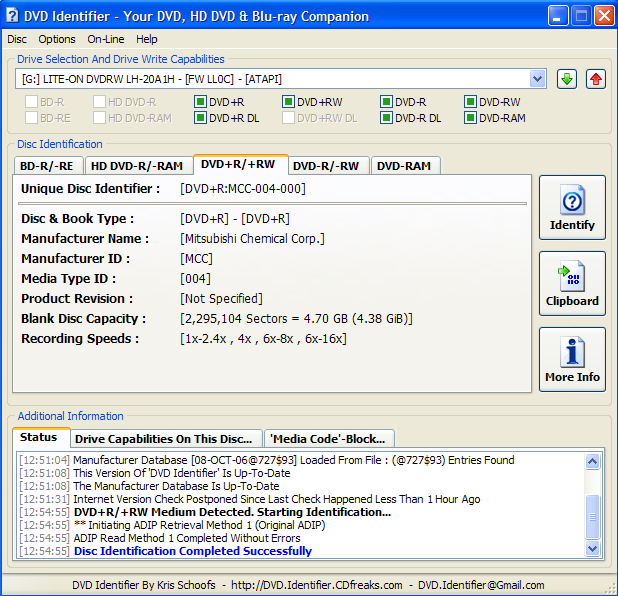Switch to the DVD-R/-RW tab

click(x=326, y=166)
